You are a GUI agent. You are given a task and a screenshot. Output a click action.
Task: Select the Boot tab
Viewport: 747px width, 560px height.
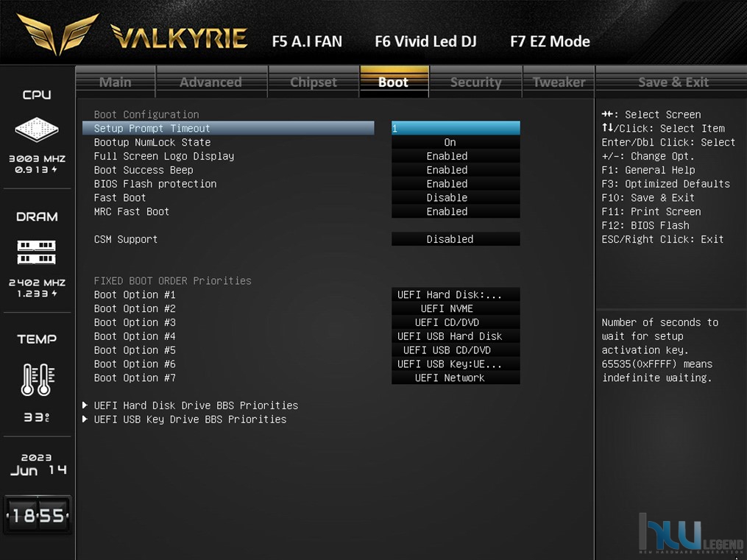394,82
